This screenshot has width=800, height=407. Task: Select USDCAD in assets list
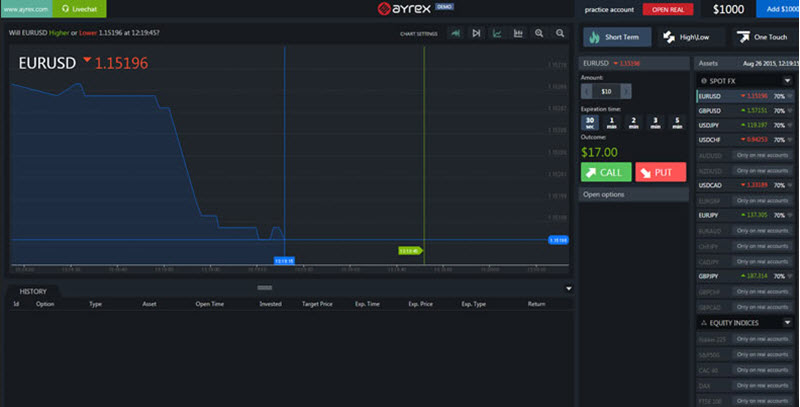coord(745,185)
